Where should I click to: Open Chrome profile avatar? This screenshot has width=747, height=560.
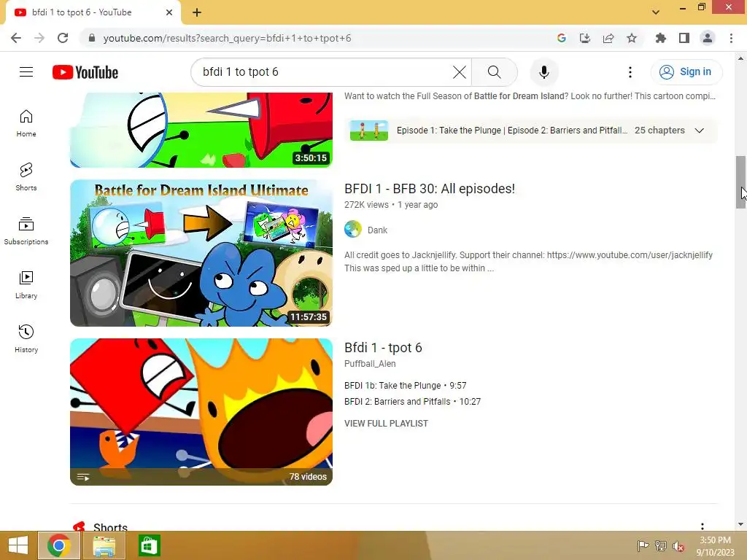click(708, 38)
